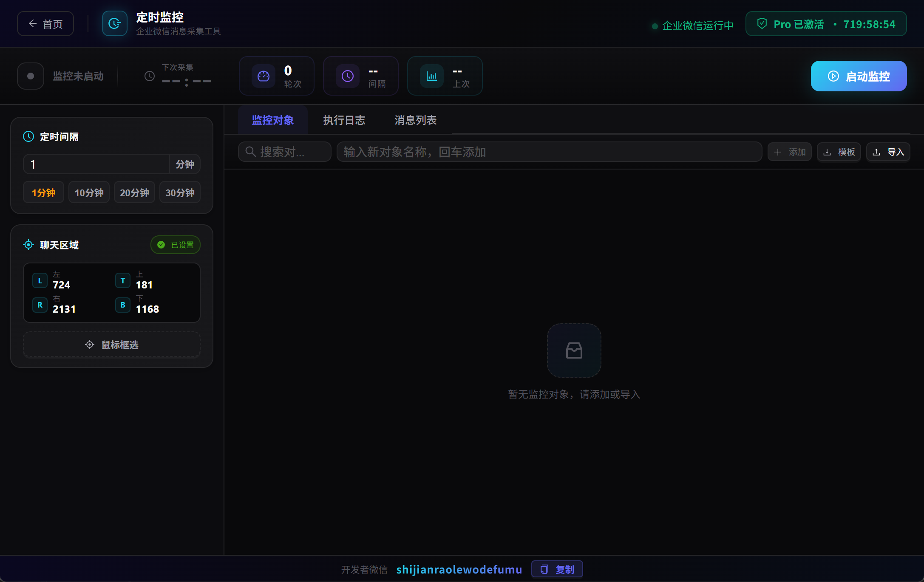This screenshot has width=924, height=582.
Task: Click the 已设置 green check badge
Action: click(x=176, y=245)
